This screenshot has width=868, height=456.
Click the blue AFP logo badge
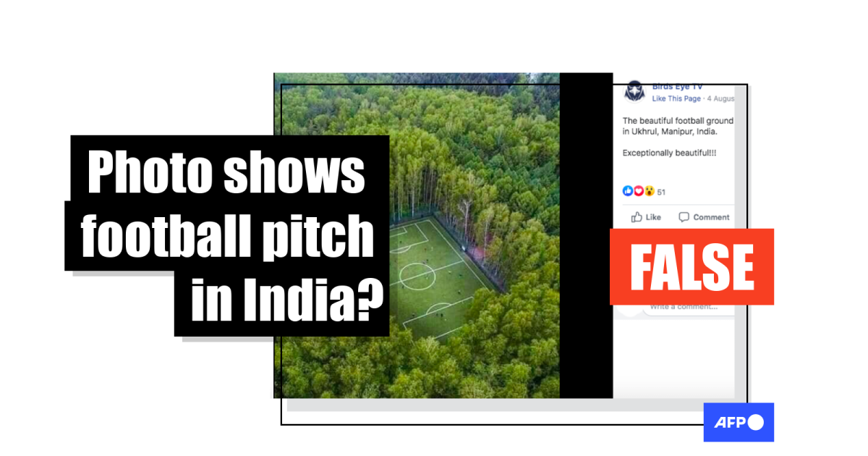pyautogui.click(x=739, y=422)
